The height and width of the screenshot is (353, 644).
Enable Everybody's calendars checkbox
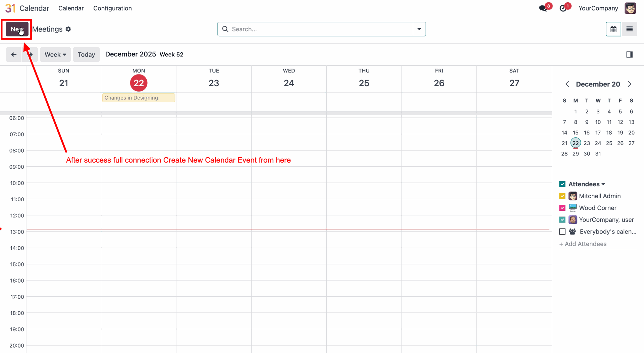tap(562, 232)
